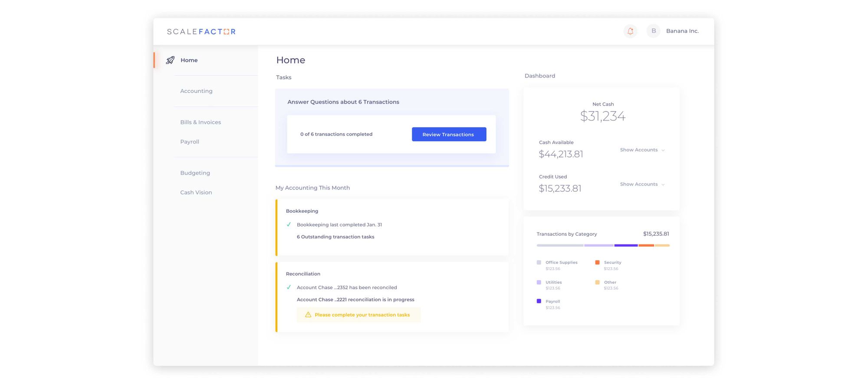The image size is (868, 384).
Task: Click 6 Outstanding transaction tasks
Action: click(x=335, y=237)
